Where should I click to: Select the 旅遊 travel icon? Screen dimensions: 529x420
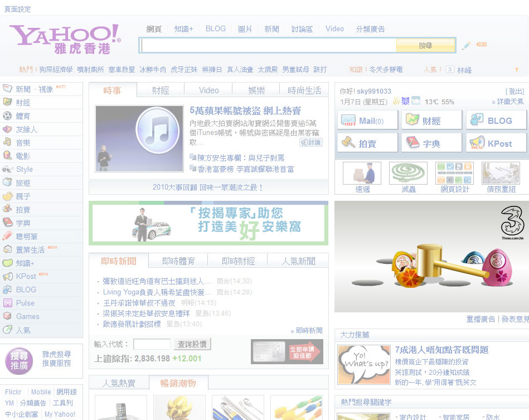[7, 182]
